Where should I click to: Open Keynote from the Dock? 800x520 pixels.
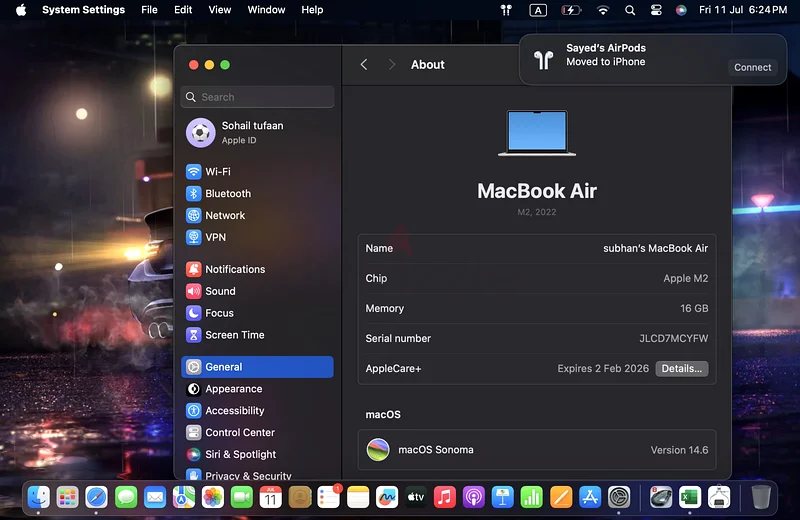(503, 497)
